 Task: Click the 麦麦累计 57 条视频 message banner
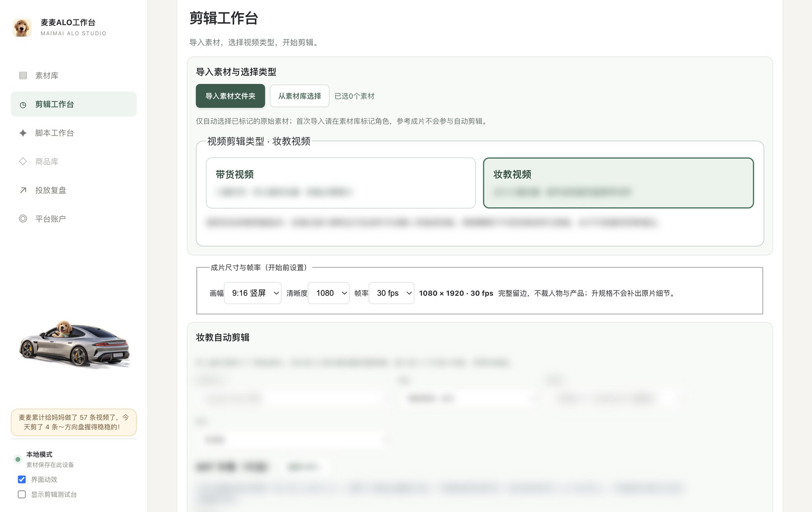pyautogui.click(x=74, y=422)
